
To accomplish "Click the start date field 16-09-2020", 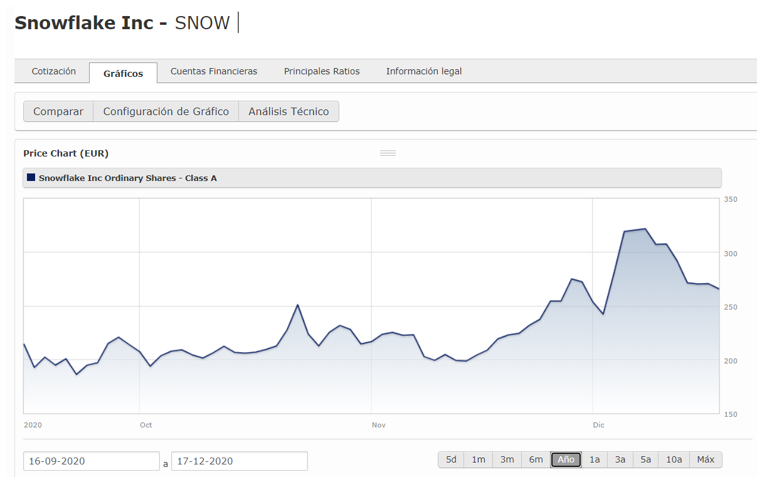I will 91,461.
